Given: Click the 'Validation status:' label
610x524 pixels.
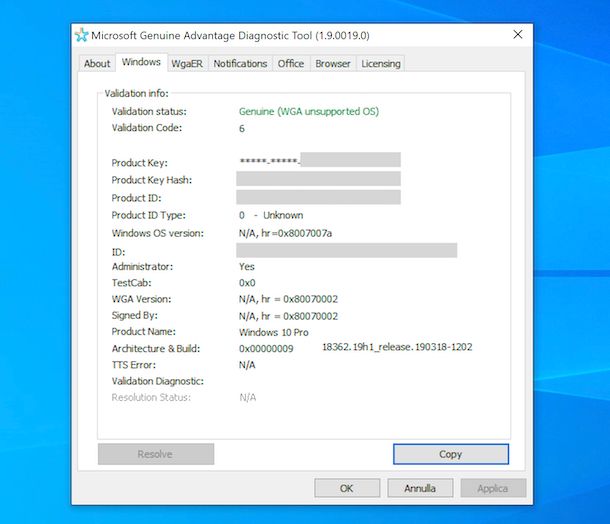Looking at the screenshot, I should point(149,112).
